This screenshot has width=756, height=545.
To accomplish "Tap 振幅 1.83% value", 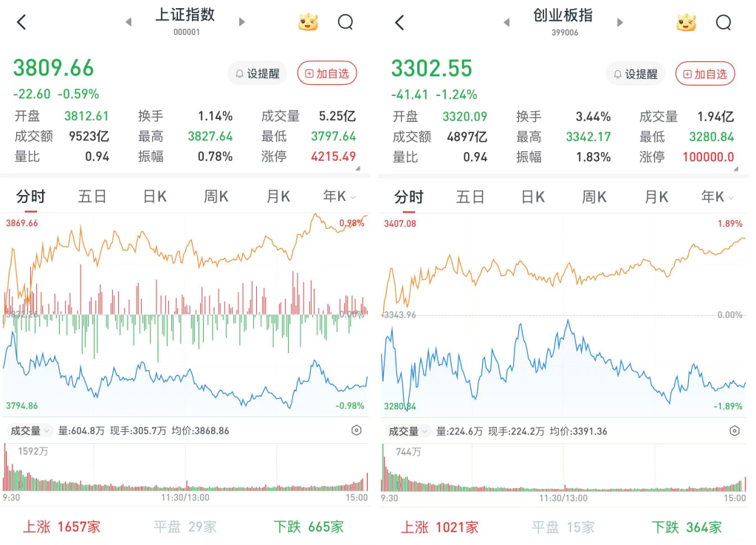I will [x=593, y=157].
